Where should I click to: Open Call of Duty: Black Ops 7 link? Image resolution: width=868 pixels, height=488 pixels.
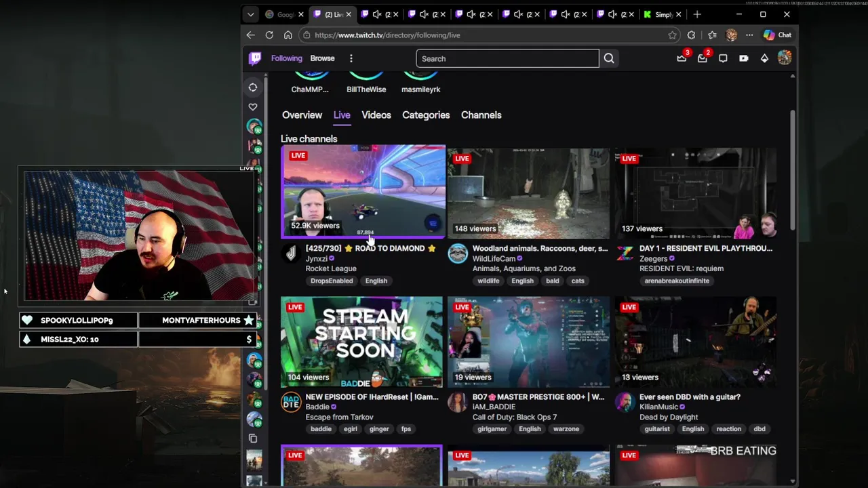point(515,417)
